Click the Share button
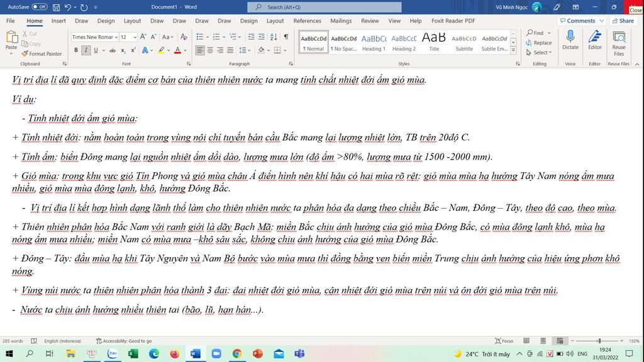The height and width of the screenshot is (362, 644). pyautogui.click(x=623, y=21)
